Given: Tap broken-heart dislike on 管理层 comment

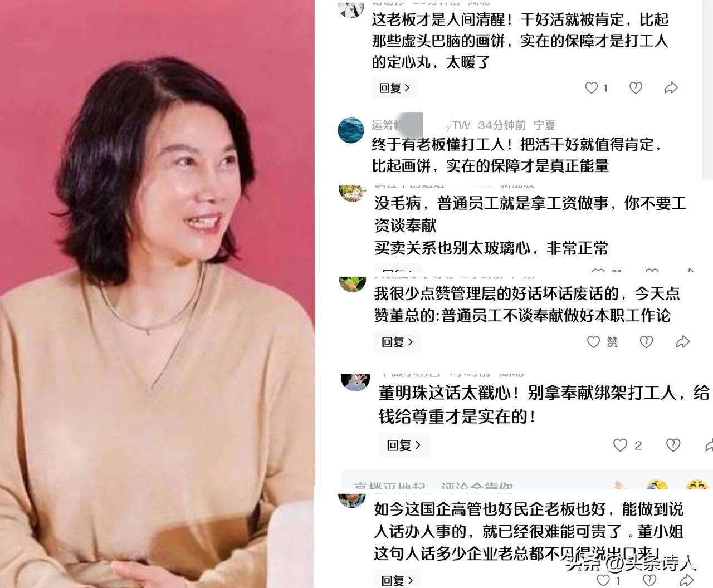Looking at the screenshot, I should [x=646, y=342].
